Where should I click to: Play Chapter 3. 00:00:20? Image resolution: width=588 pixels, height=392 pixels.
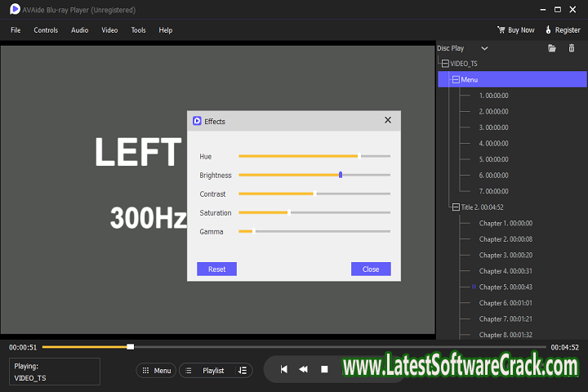coord(506,255)
